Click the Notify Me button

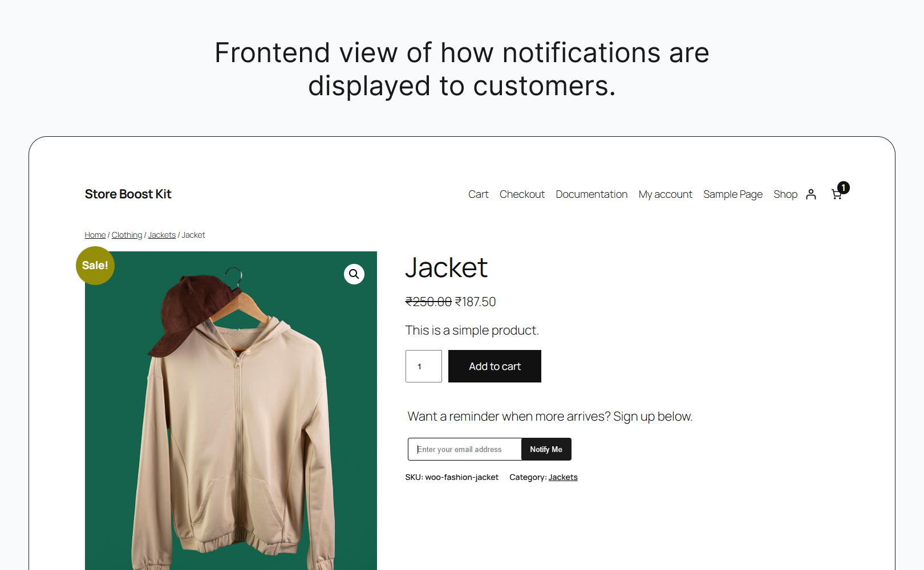click(546, 449)
